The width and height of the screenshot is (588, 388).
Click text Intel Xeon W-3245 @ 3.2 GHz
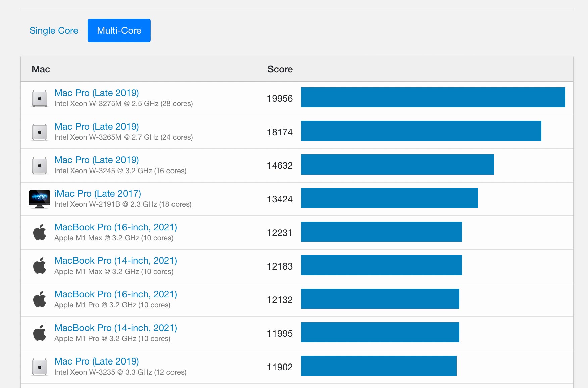tap(103, 171)
